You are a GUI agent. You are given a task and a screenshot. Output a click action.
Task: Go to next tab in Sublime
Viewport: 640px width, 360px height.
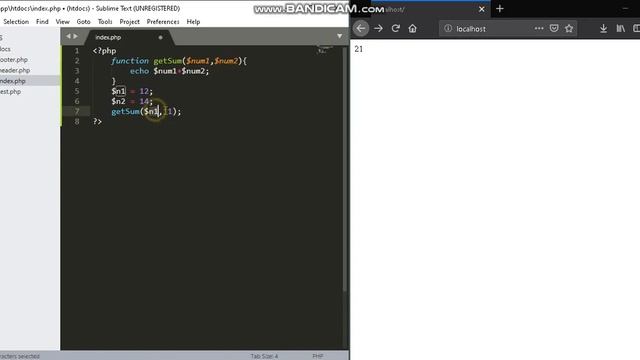coord(76,36)
